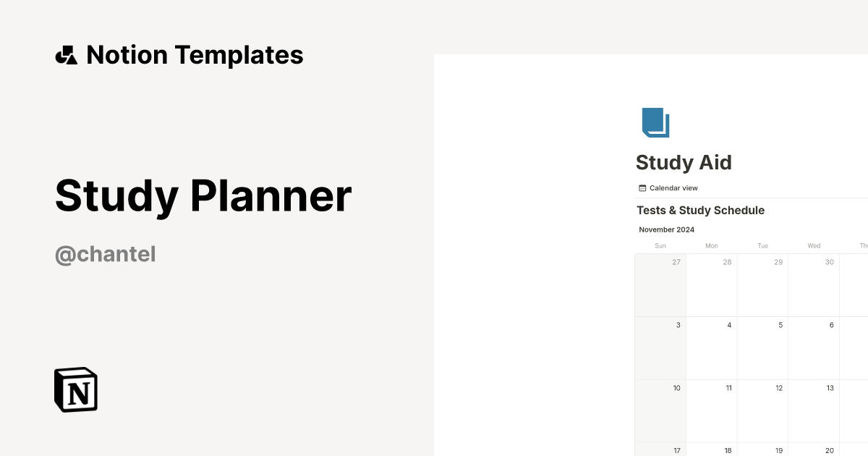Open the Study Aid page title
Viewport: 868px width, 456px height.
[684, 163]
